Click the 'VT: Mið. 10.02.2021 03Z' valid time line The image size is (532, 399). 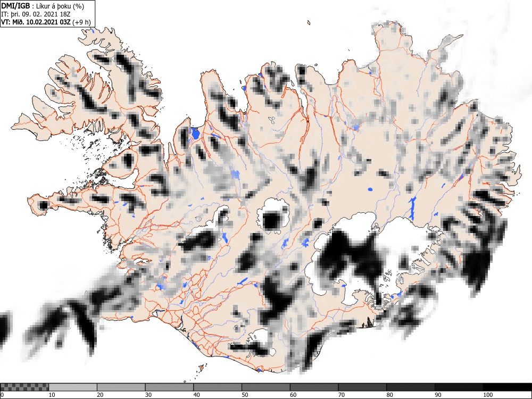pyautogui.click(x=36, y=22)
